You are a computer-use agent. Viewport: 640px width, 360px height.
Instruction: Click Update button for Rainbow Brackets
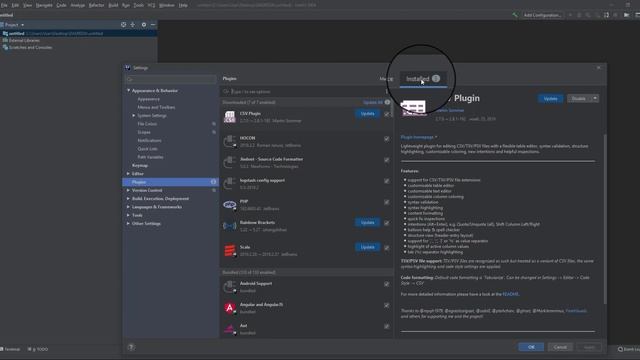pos(367,223)
